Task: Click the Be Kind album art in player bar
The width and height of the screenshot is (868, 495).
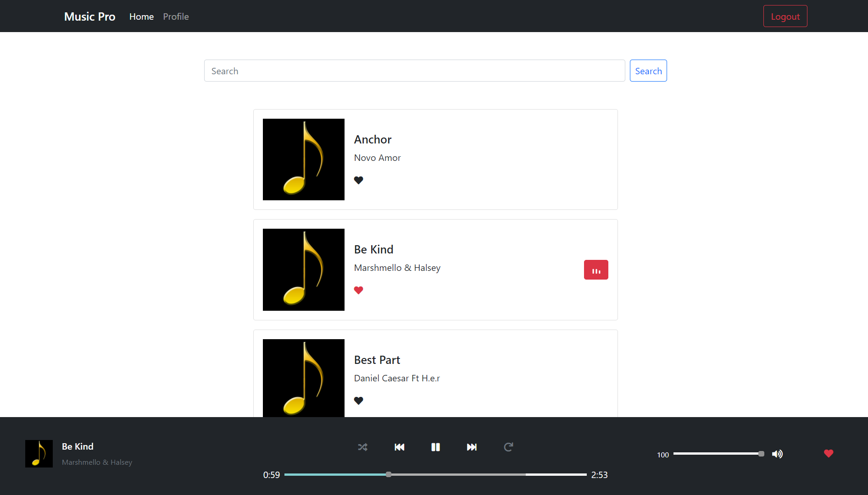Action: tap(39, 453)
